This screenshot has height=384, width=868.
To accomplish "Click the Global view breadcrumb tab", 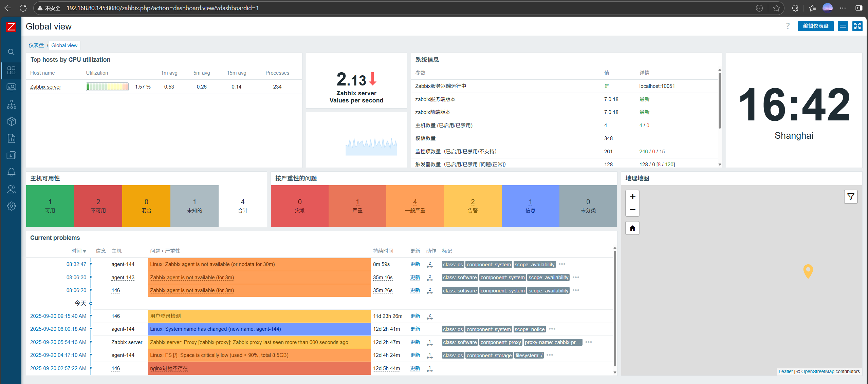I will click(64, 45).
